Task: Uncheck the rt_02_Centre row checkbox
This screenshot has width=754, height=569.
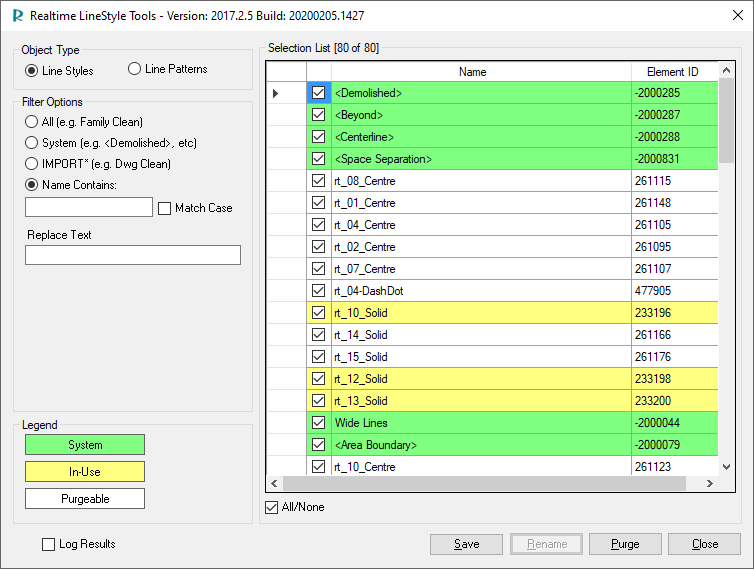Action: pos(318,246)
